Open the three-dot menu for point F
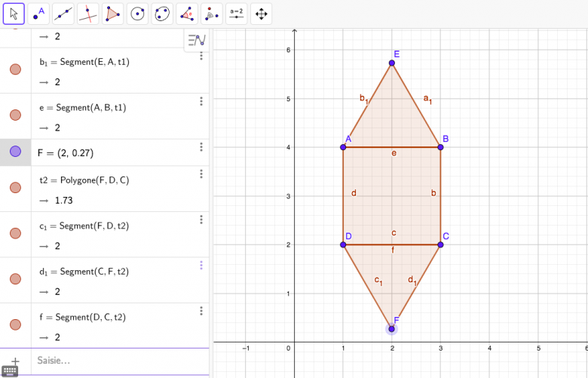The width and height of the screenshot is (588, 378). (x=201, y=147)
